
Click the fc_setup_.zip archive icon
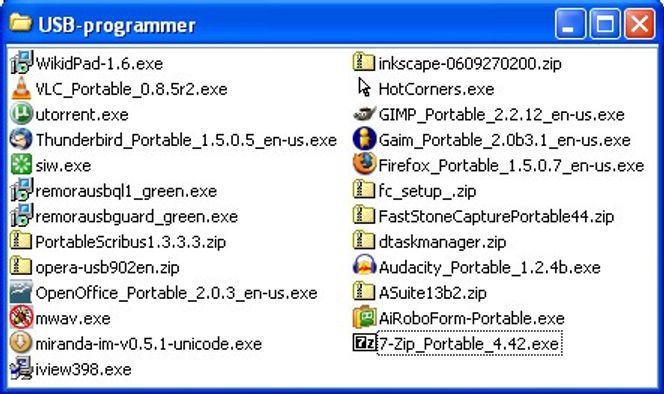(364, 190)
